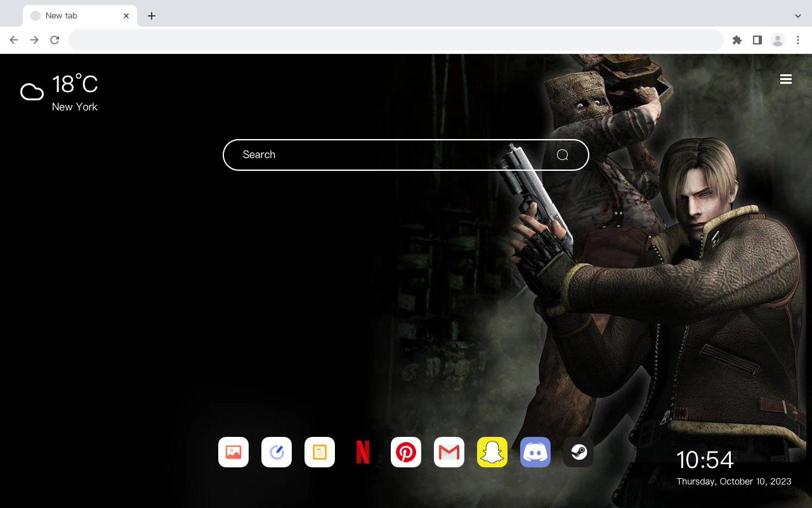Open the Chrome profile avatar
812x508 pixels.
[778, 40]
